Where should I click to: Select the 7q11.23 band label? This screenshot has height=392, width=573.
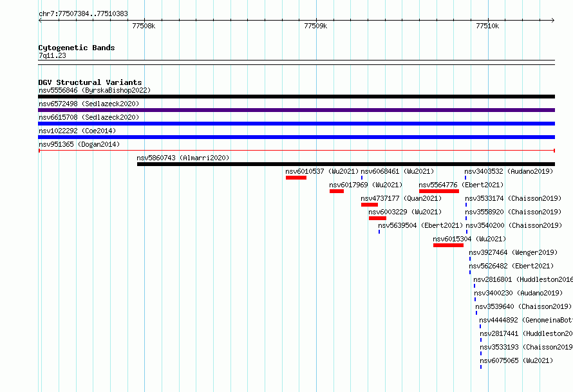point(52,55)
